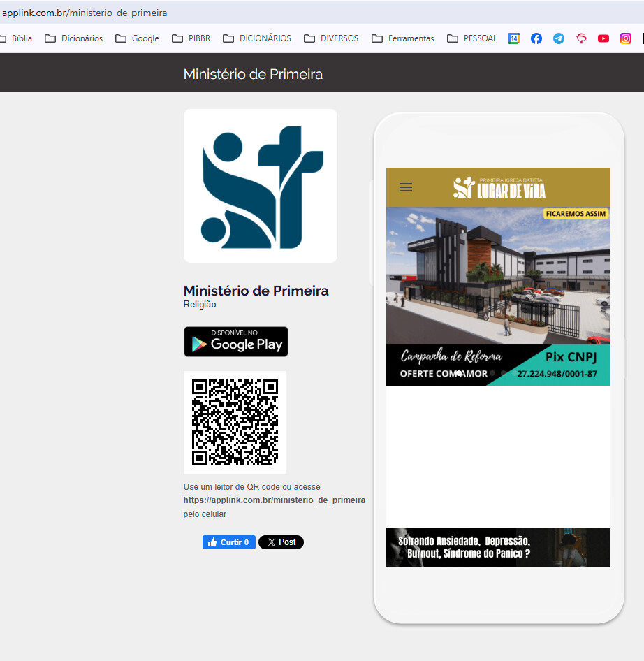
Task: Click the Disponível no Google Play button
Action: [236, 342]
